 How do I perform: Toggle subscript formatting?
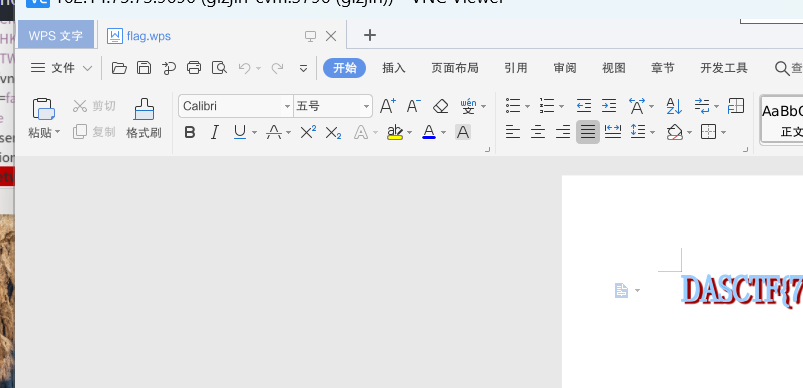[333, 133]
